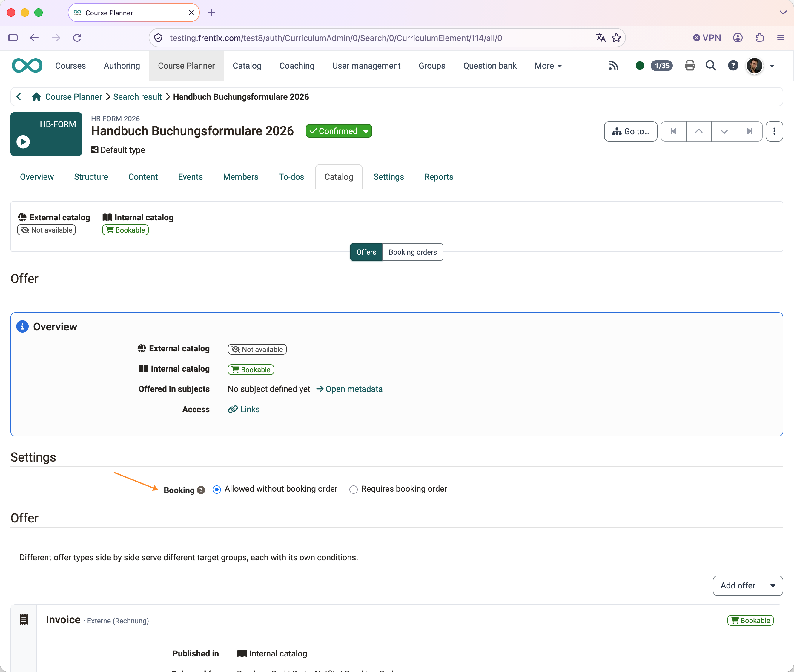Expand the More navigation menu

click(548, 66)
